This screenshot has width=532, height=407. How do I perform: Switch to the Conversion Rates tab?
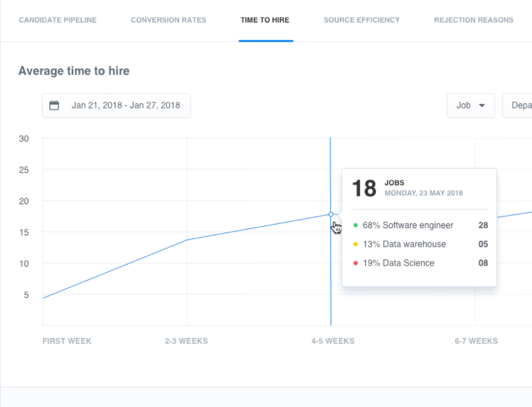coord(168,20)
